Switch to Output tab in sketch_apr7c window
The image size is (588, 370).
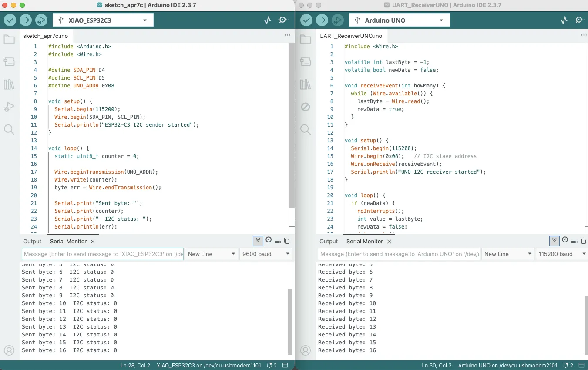(32, 241)
